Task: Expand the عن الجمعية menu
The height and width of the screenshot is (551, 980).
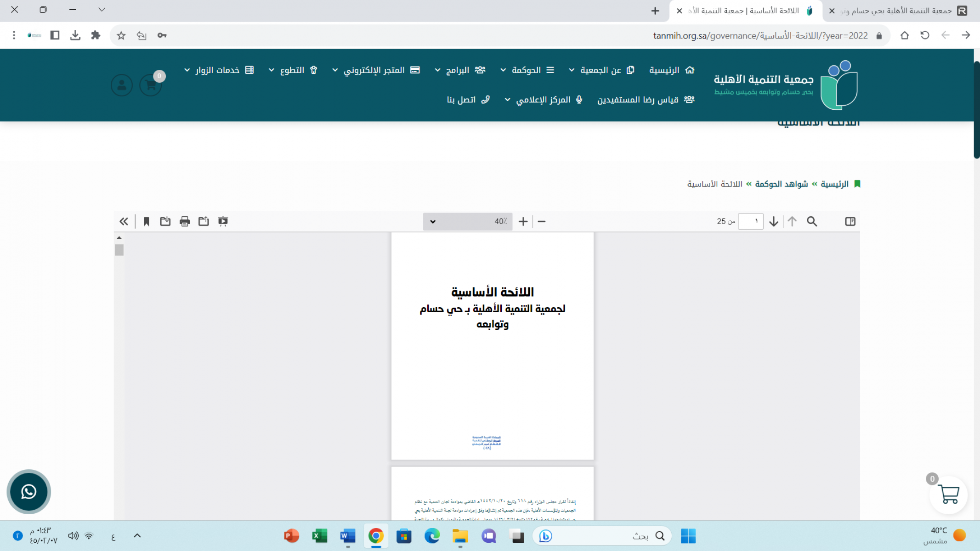Action: pos(601,70)
